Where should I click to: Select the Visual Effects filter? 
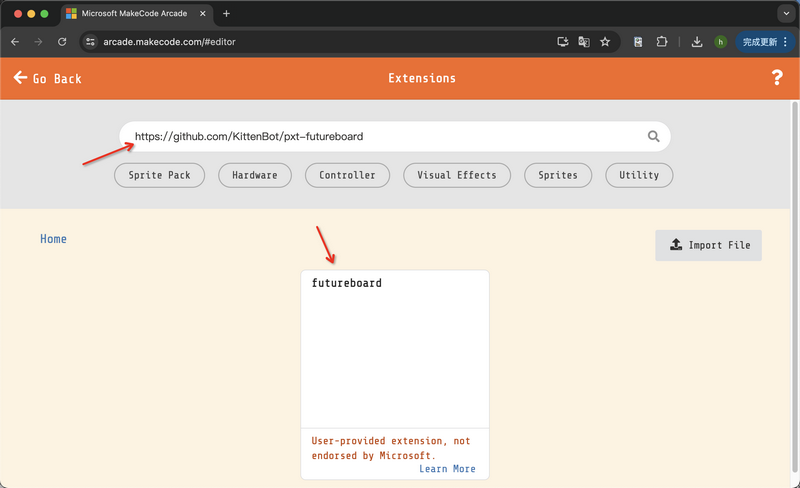coord(457,175)
